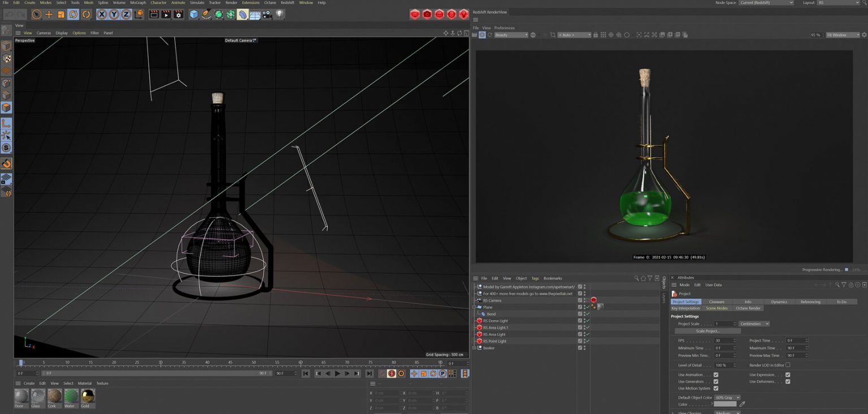
Task: Open Render Settings via the gear icon
Action: [x=178, y=15]
